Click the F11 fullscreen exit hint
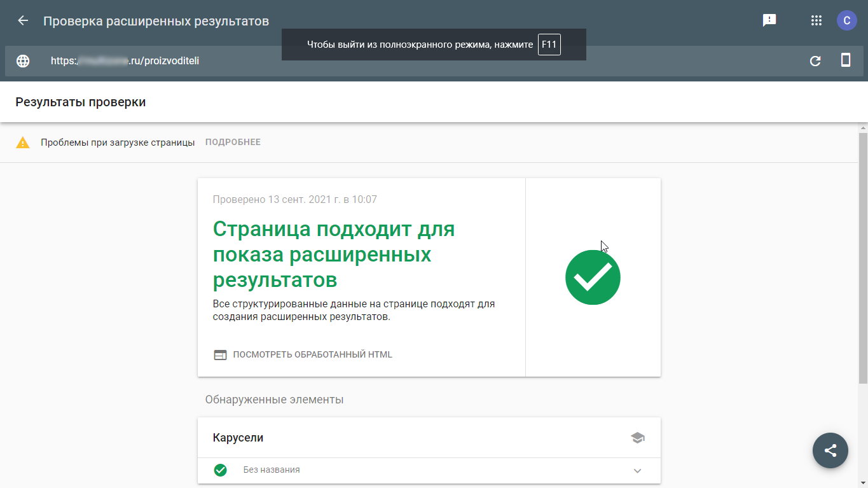The width and height of the screenshot is (868, 488). coord(549,45)
